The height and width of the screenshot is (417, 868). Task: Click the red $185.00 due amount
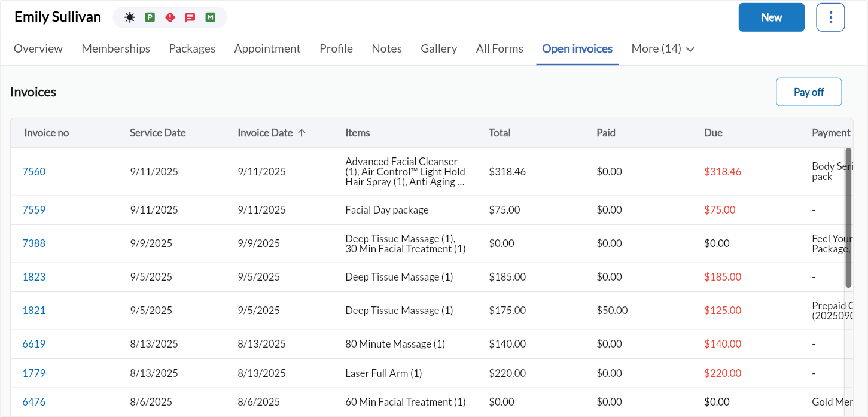pyautogui.click(x=723, y=277)
